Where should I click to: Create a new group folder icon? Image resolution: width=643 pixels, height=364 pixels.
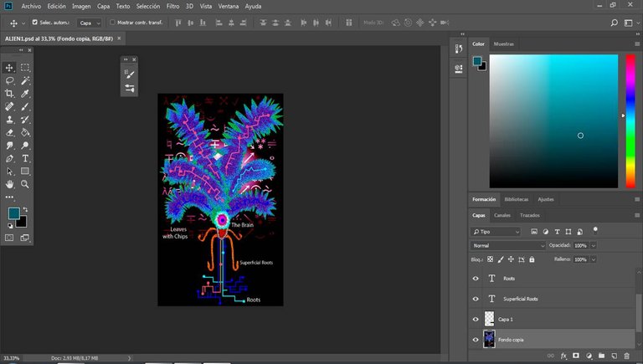pyautogui.click(x=601, y=356)
